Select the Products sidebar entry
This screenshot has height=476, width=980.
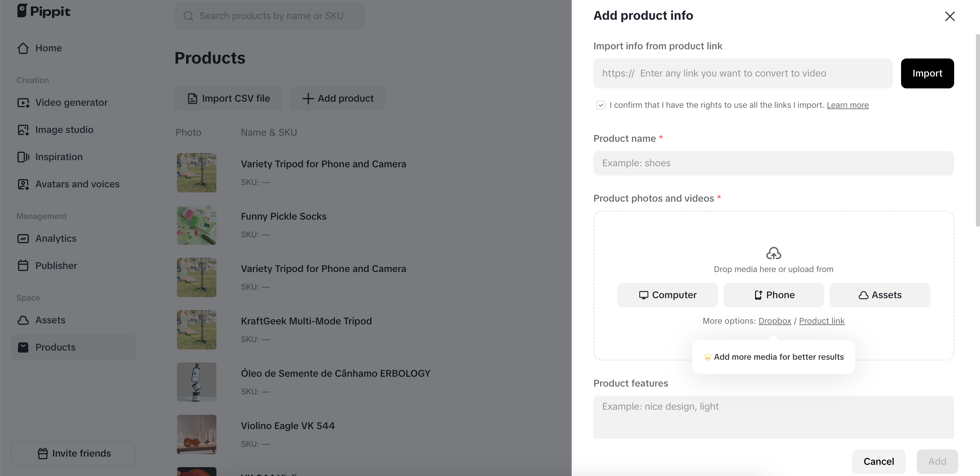pos(55,347)
